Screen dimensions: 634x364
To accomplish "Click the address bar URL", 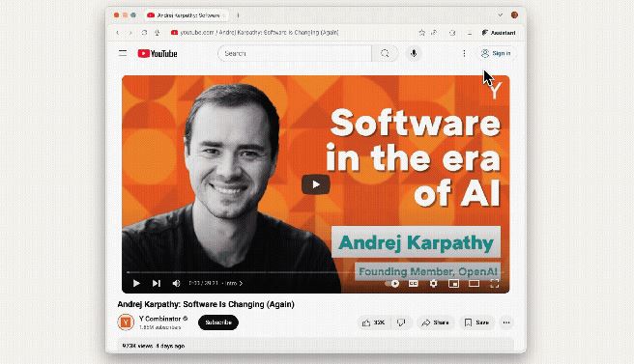I will tap(259, 32).
